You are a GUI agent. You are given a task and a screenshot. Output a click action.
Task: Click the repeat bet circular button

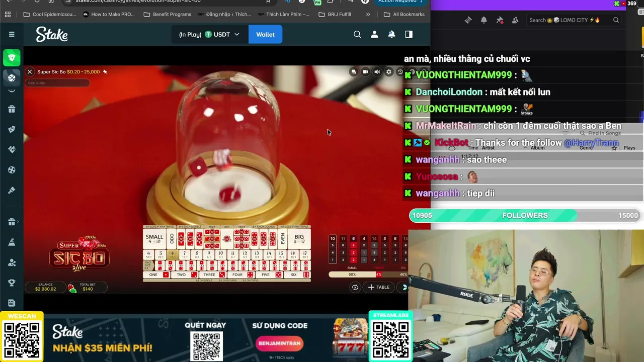pyautogui.click(x=355, y=287)
